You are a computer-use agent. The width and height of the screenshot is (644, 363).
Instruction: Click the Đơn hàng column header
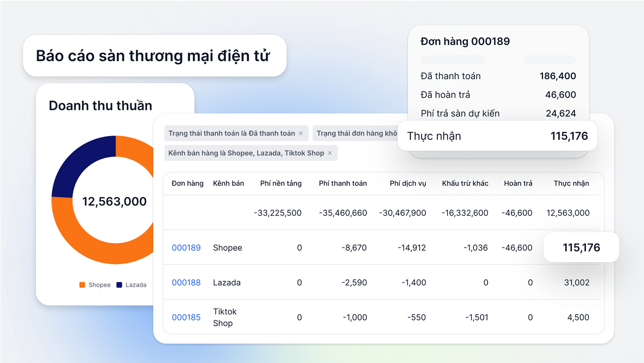[187, 183]
